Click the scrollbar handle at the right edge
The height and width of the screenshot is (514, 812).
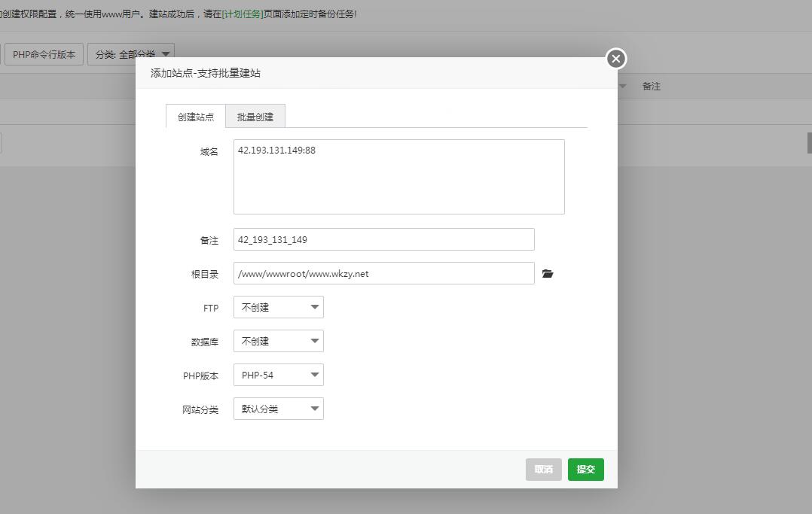click(809, 143)
